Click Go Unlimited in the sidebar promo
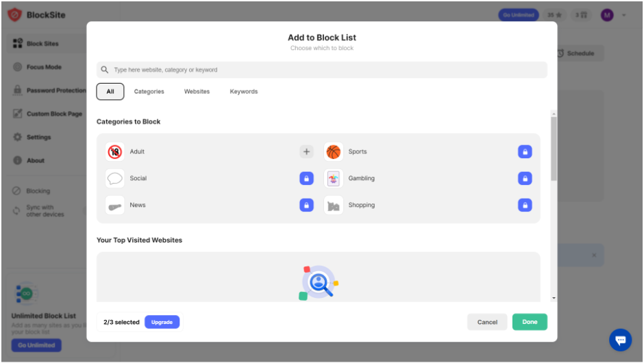 point(36,345)
